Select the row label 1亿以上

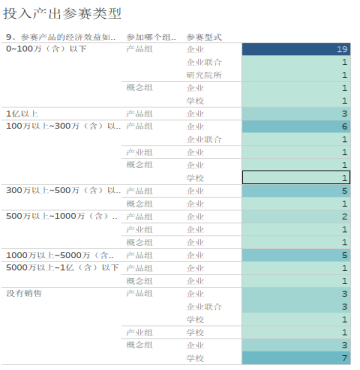tap(22, 114)
